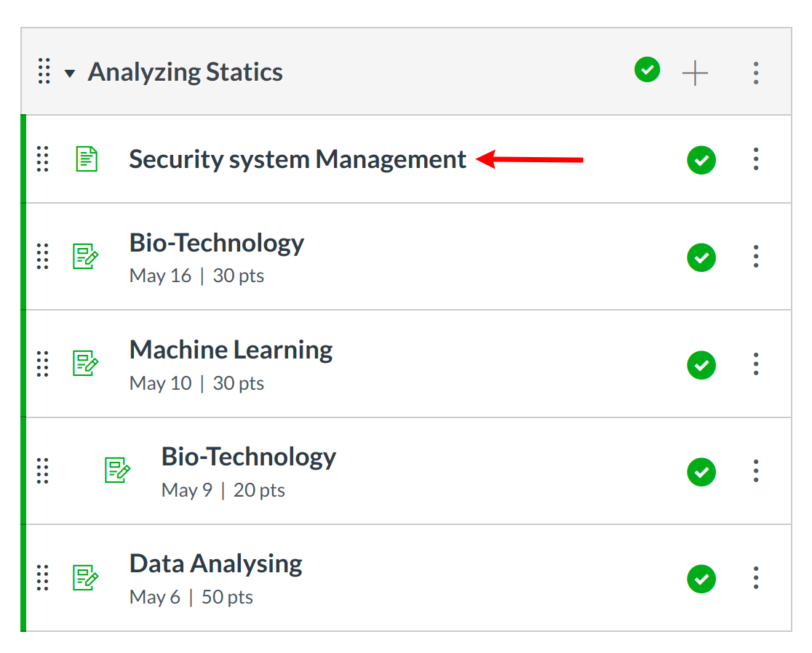Unpublish the Machine Learning assignment

(701, 364)
